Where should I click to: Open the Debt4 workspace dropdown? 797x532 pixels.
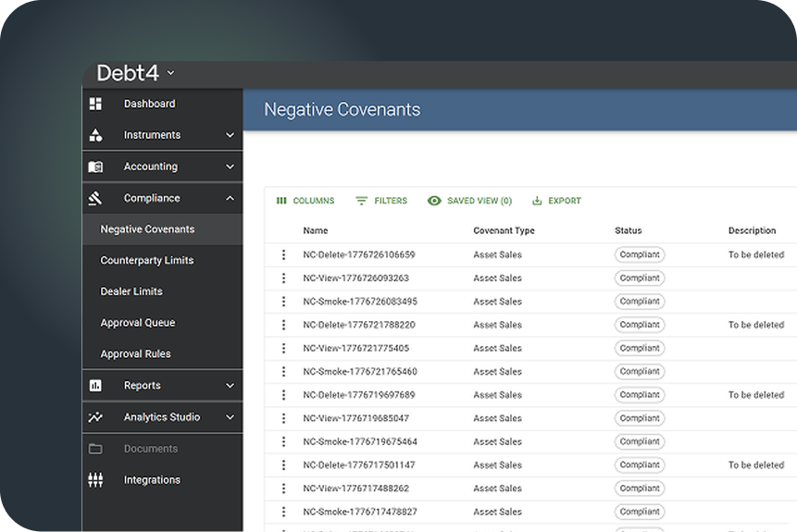[x=171, y=73]
